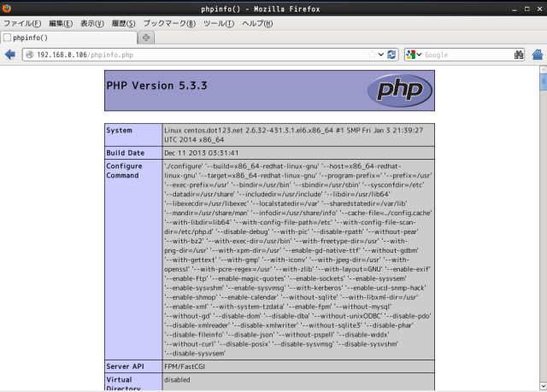Click the Dec 11 2013 03:31:41 value
The image size is (547, 392).
click(202, 153)
